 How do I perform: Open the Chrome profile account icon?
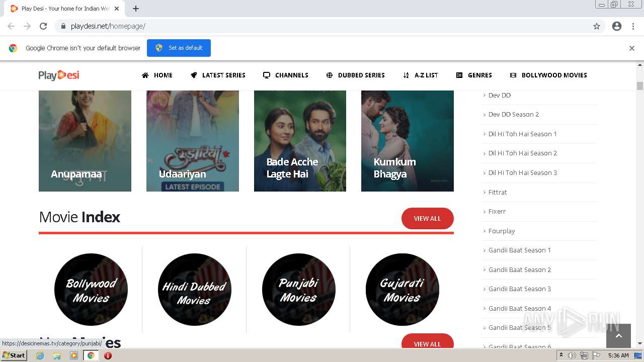617,26
